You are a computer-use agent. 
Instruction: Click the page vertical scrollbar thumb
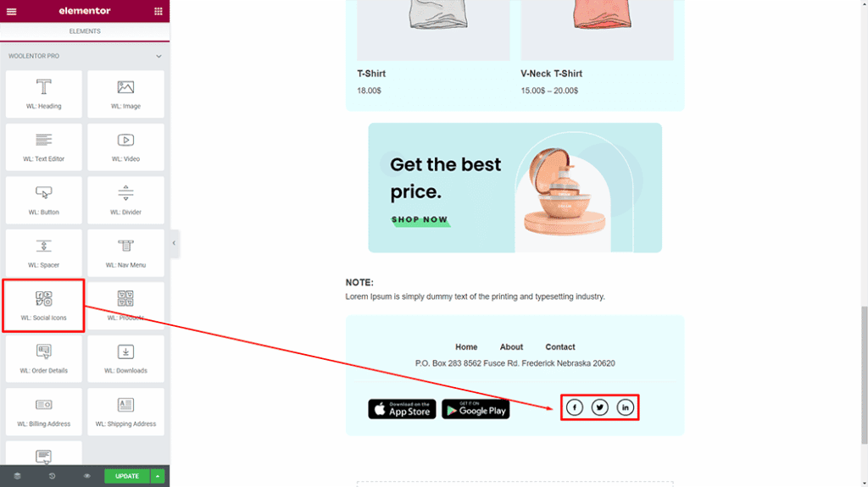coord(864,375)
